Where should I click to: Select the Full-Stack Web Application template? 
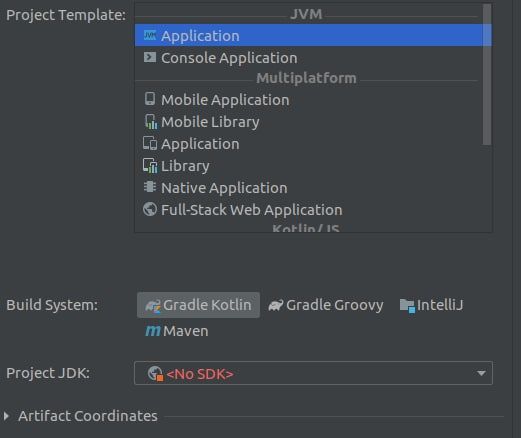(x=309, y=210)
